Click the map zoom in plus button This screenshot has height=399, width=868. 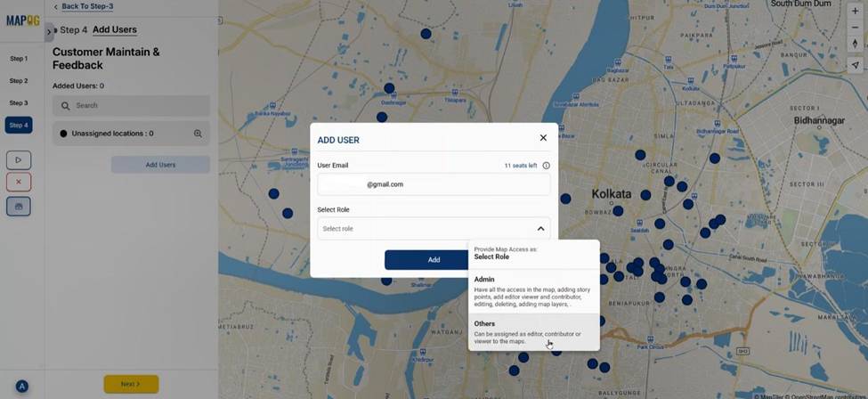(x=855, y=11)
